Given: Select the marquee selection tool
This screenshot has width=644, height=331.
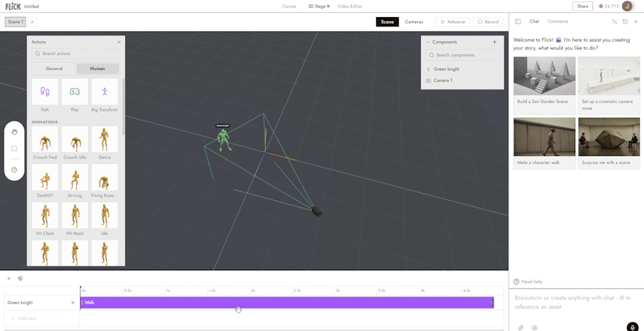Looking at the screenshot, I should (x=14, y=149).
